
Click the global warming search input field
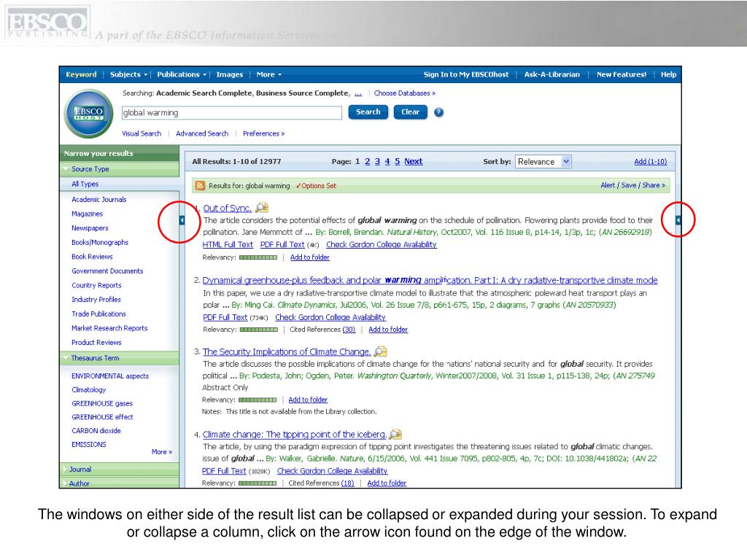pyautogui.click(x=231, y=113)
